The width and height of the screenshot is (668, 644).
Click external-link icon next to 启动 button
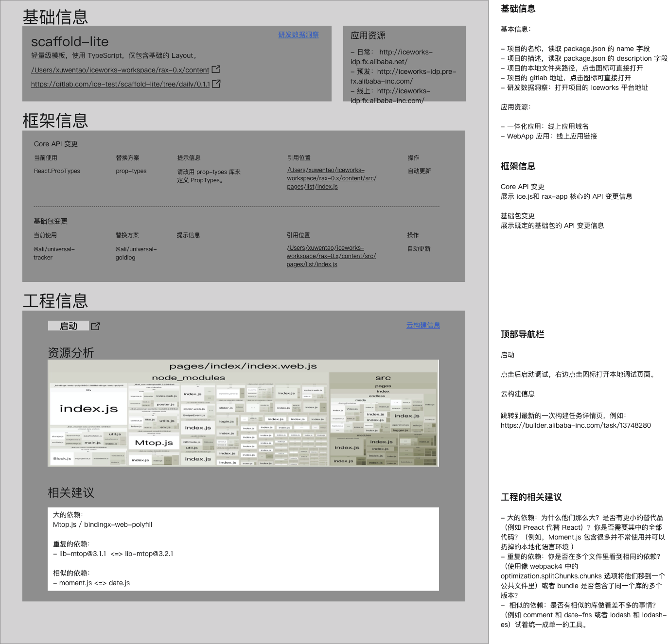point(95,326)
